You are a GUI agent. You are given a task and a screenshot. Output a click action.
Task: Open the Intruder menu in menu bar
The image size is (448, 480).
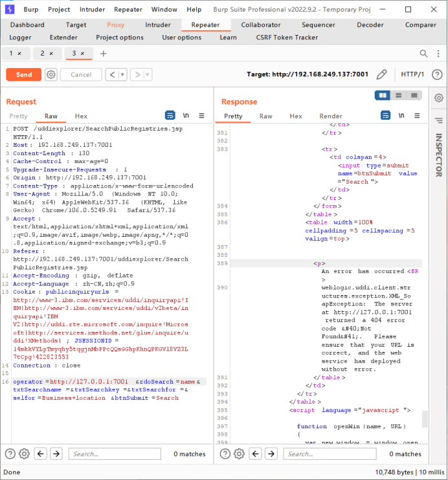92,10
